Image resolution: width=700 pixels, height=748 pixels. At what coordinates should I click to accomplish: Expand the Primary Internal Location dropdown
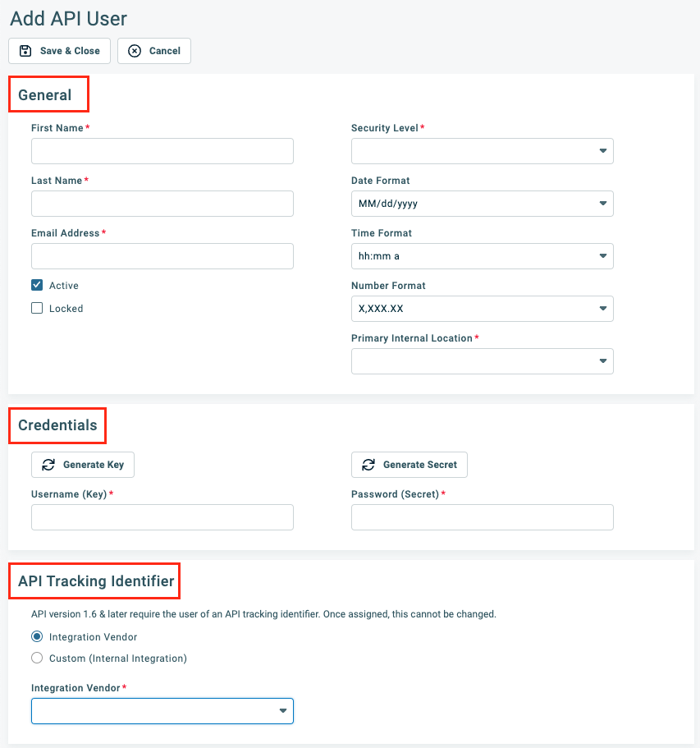coord(603,361)
